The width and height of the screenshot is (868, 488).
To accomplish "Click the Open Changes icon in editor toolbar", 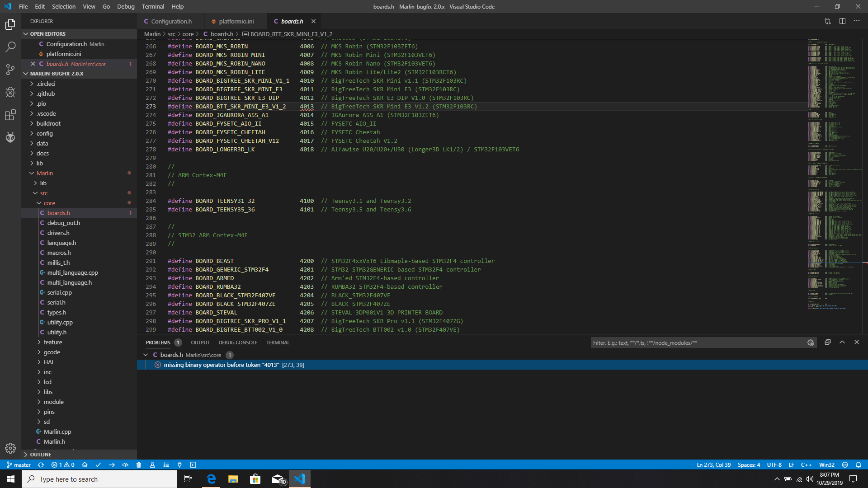I will 828,21.
